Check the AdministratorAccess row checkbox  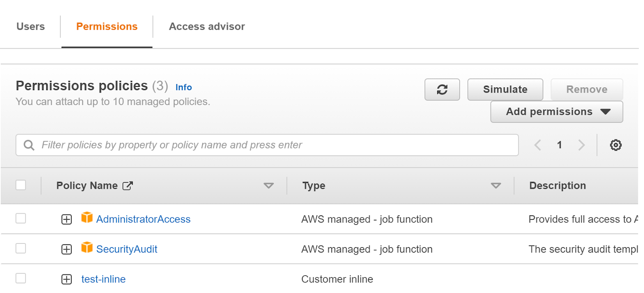coord(21,219)
